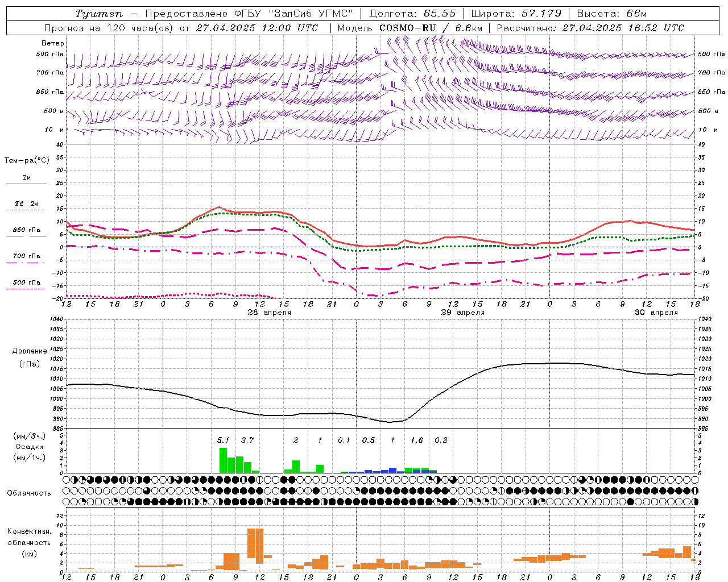
Task: Click the red solid '2м' legend line
Action: coord(26,184)
